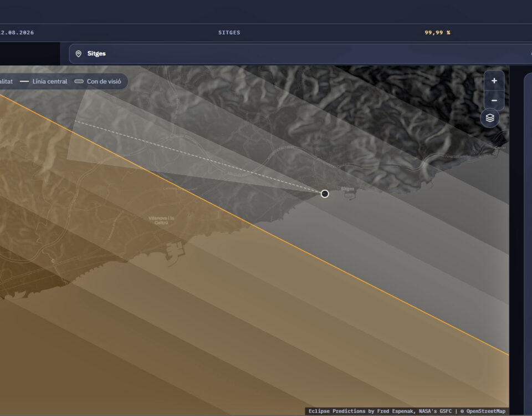Click the 'Con de visió' legend swatch
The width and height of the screenshot is (532, 416).
[x=79, y=82]
